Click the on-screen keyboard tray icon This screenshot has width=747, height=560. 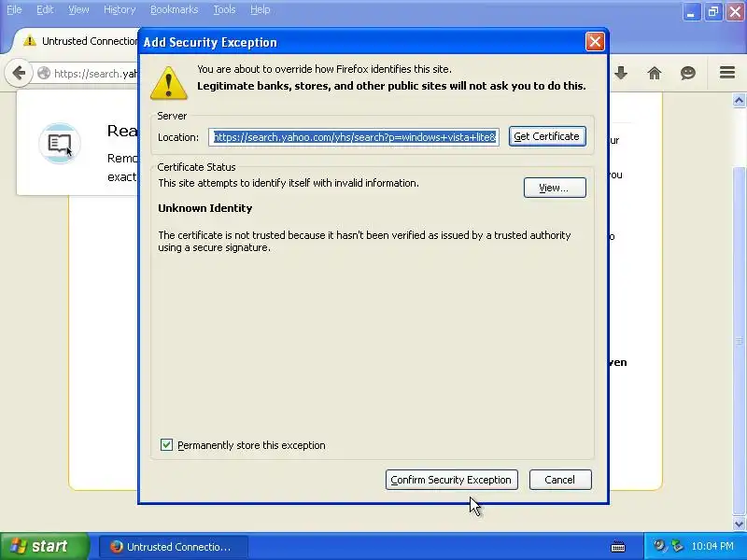tap(618, 546)
